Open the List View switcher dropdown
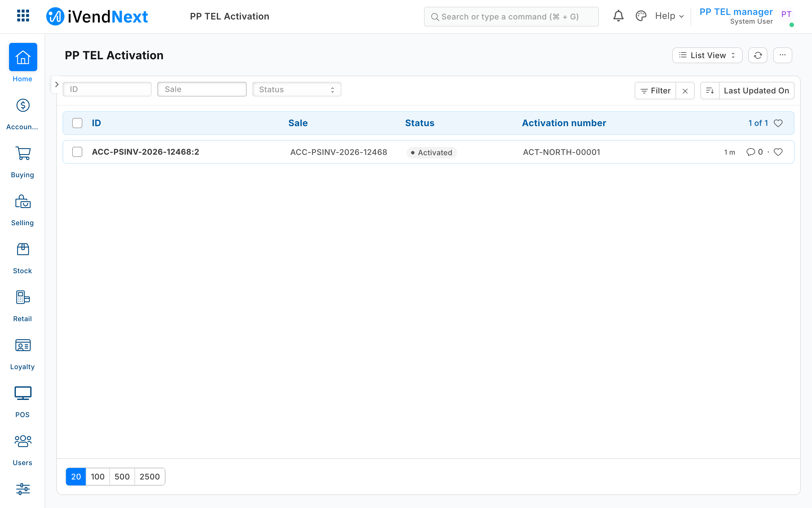 point(707,55)
